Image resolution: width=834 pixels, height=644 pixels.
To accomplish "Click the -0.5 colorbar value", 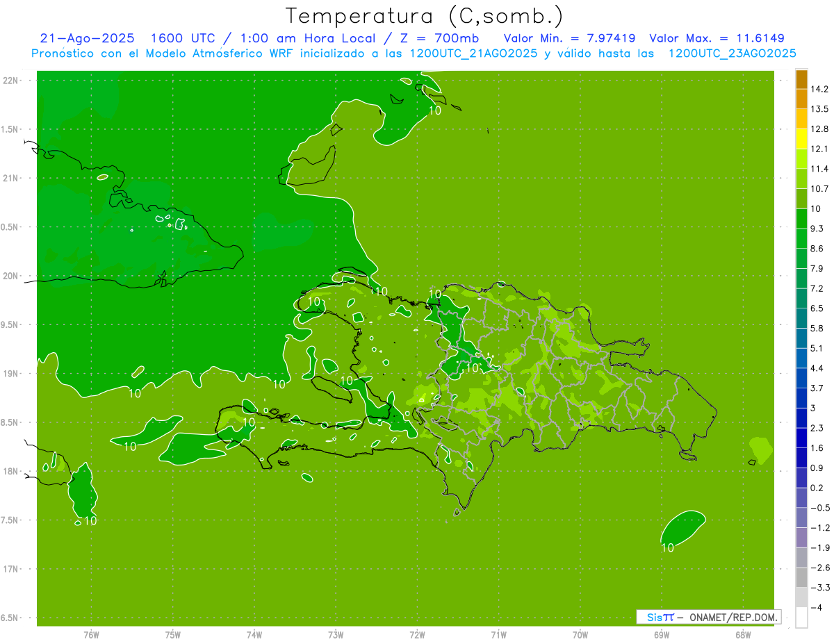I will coord(819,508).
